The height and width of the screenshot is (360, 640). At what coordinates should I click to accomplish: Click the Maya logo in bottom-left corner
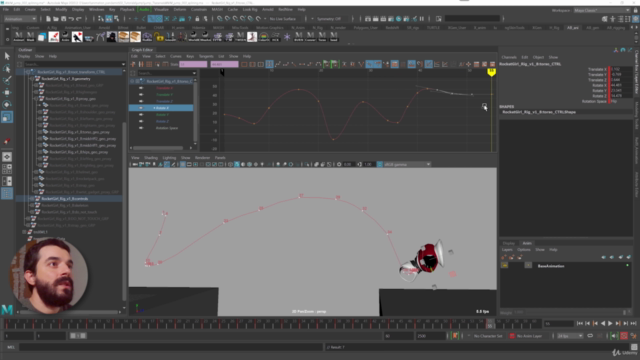click(x=7, y=310)
